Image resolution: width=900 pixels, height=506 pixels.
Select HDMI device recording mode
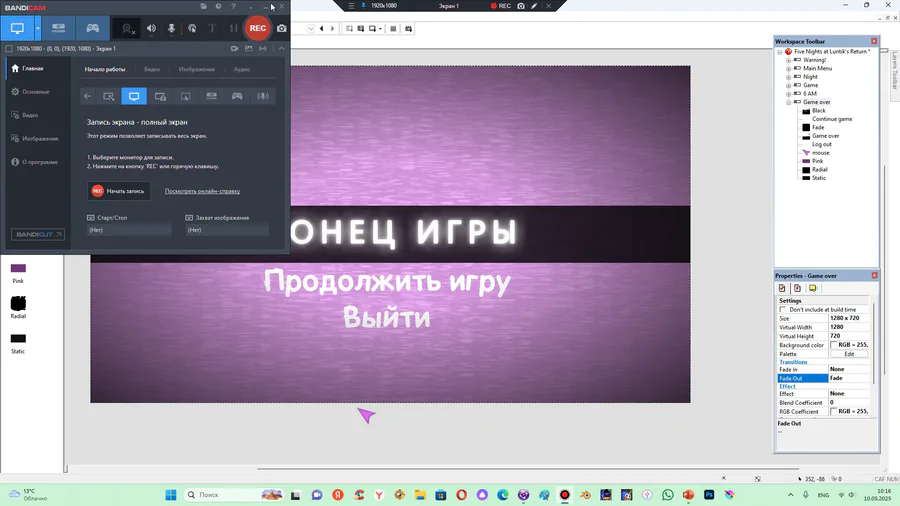[59, 28]
